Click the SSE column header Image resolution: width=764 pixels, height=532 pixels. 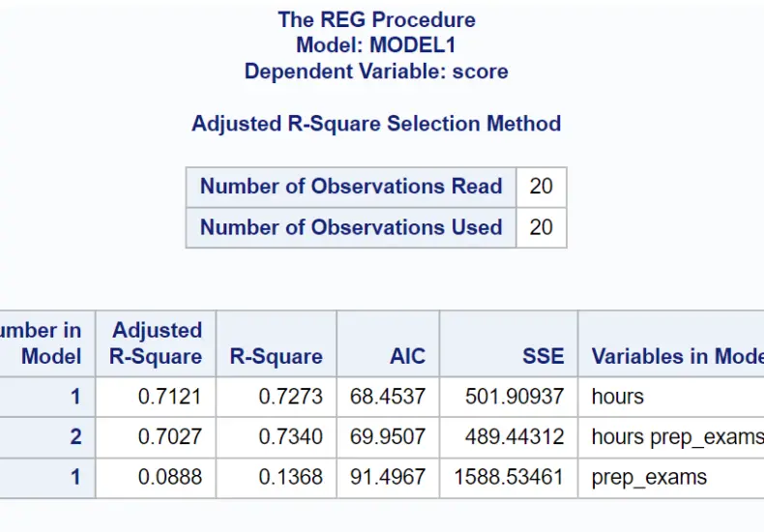509,343
